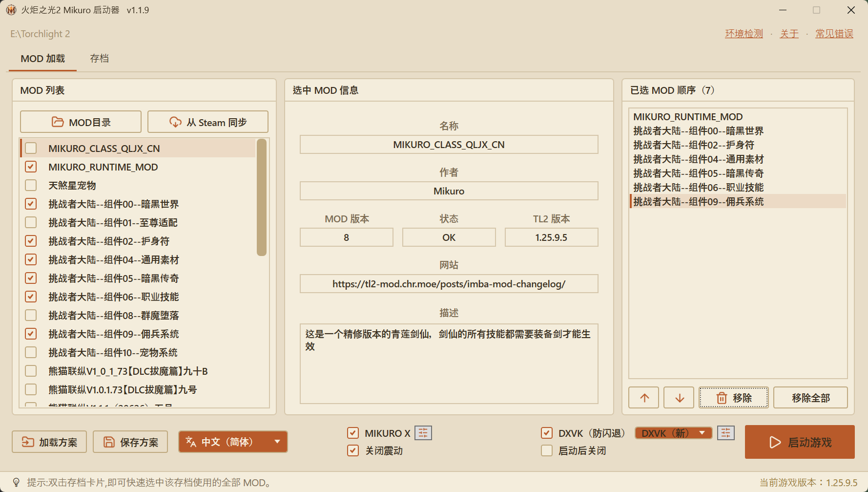The image size is (868, 492).
Task: Move selected MOD up with arrow button
Action: pos(644,398)
